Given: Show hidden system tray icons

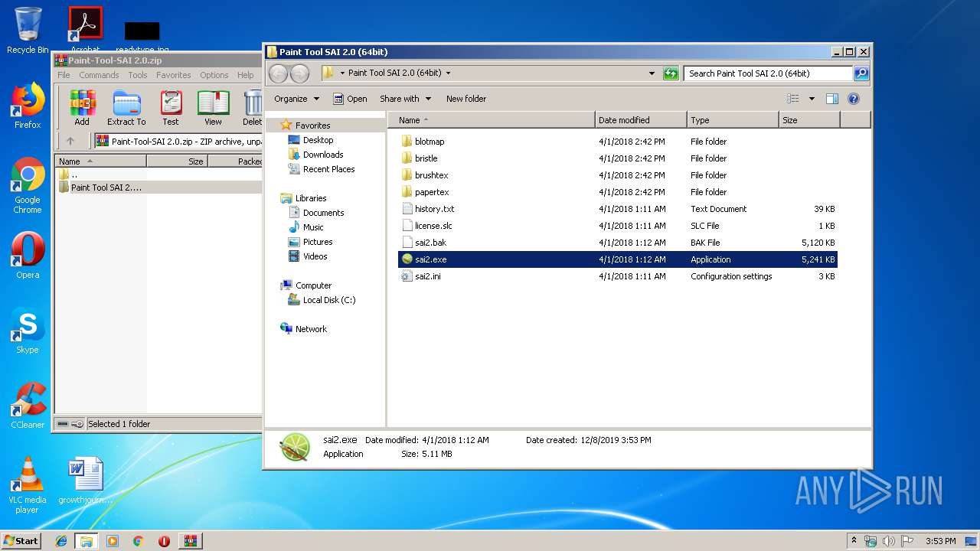Looking at the screenshot, I should coord(854,540).
